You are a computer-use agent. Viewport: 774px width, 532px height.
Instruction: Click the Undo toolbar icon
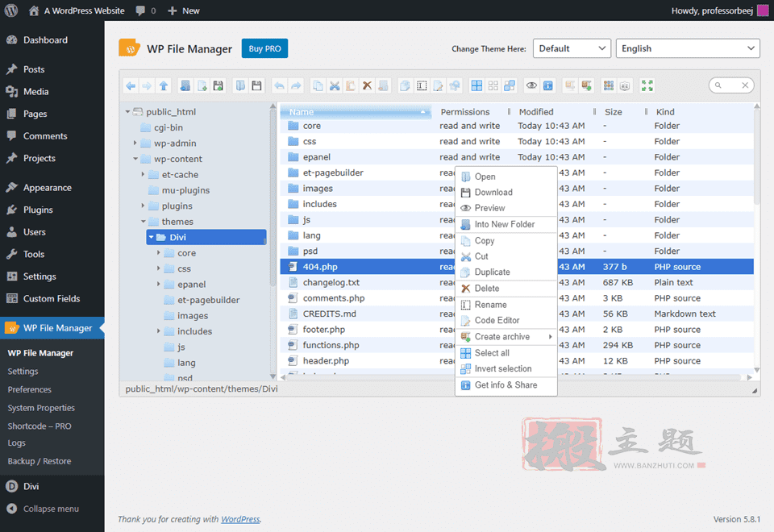(280, 86)
